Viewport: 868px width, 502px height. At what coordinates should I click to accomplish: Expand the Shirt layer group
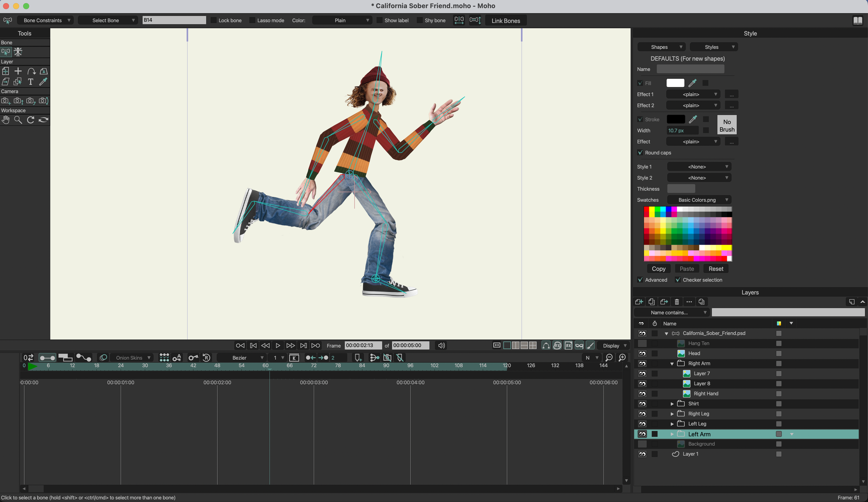coord(672,404)
